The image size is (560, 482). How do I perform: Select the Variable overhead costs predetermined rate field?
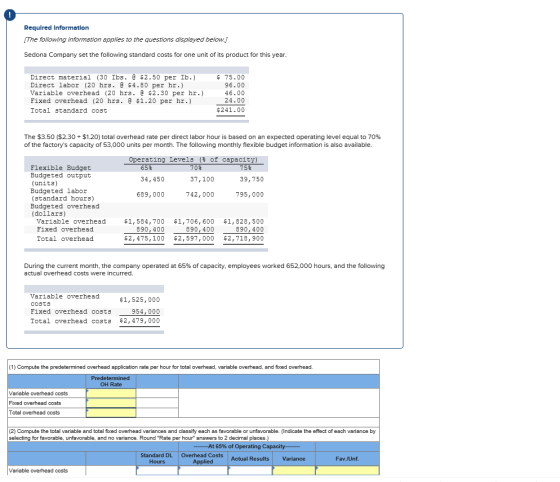[111, 393]
